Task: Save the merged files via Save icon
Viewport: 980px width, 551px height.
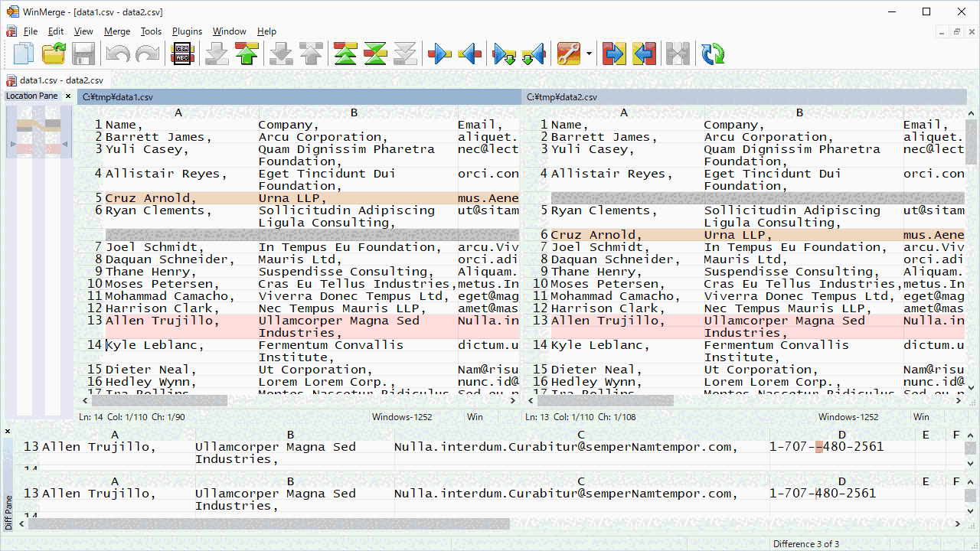Action: tap(83, 54)
